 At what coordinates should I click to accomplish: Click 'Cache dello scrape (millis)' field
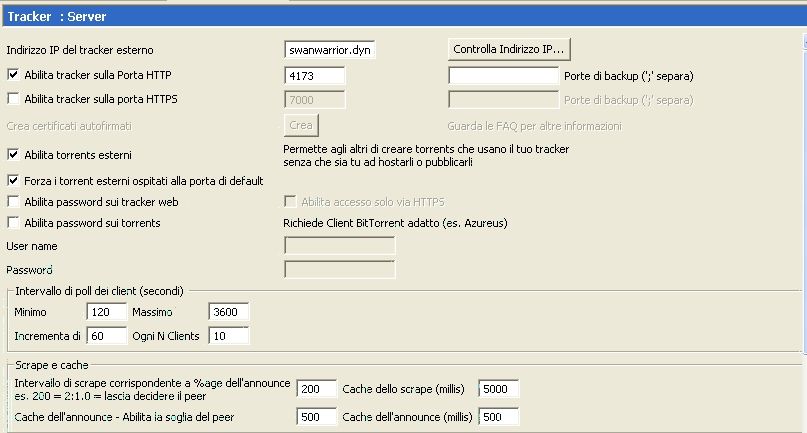[x=499, y=389]
